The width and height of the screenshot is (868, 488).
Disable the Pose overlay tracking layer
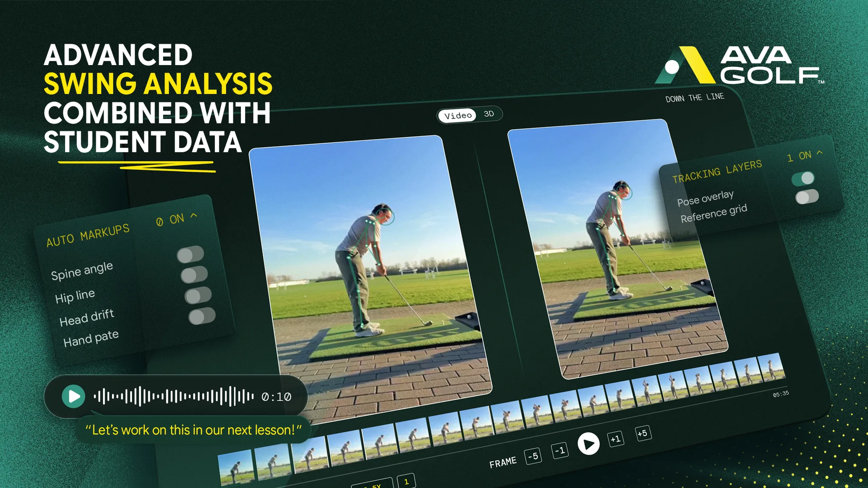[x=803, y=178]
